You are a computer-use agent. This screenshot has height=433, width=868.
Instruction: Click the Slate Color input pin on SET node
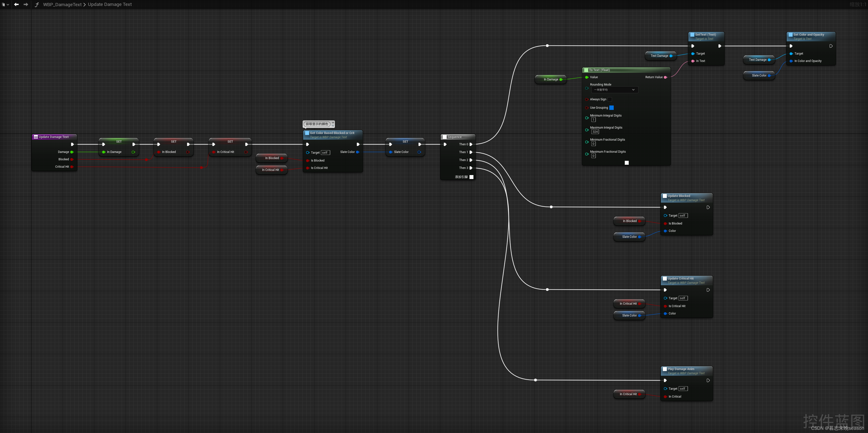(x=391, y=152)
